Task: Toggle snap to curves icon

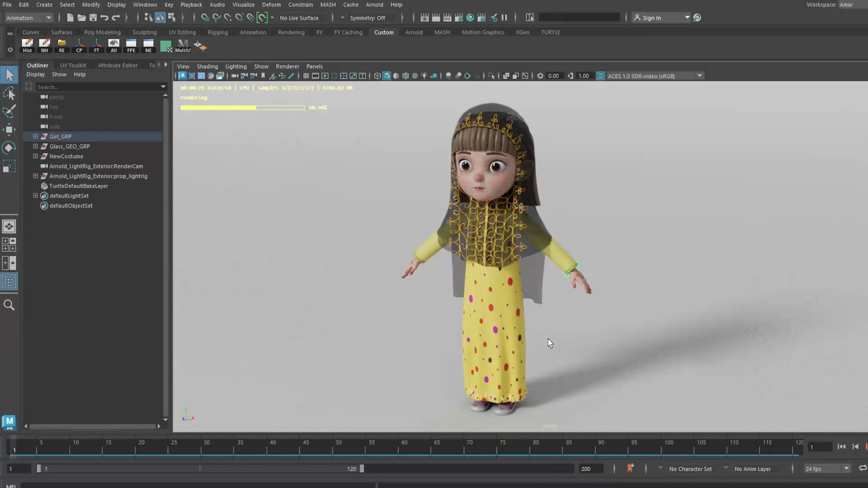Action: (217, 18)
